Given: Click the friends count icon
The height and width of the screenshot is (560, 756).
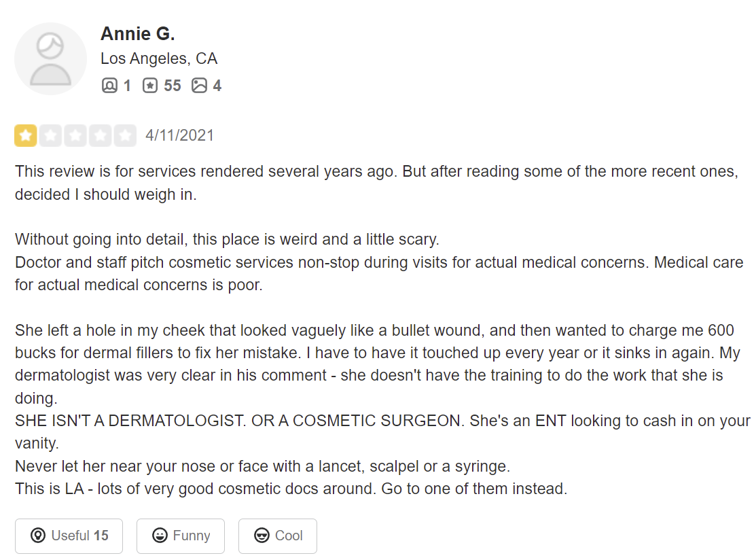Looking at the screenshot, I should point(109,86).
